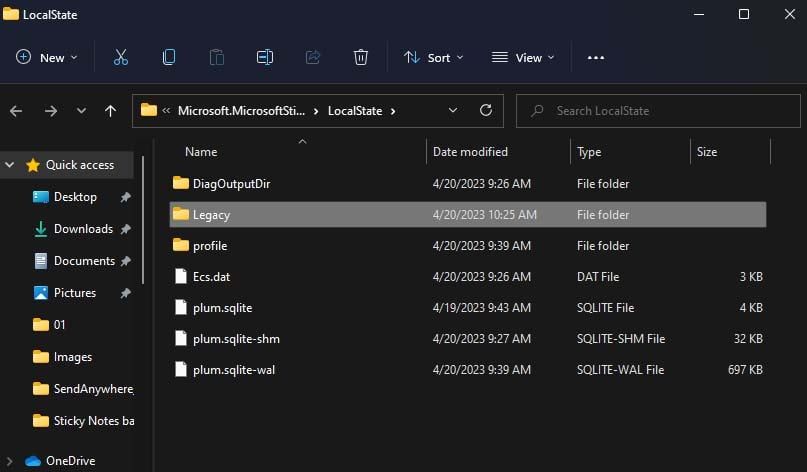Click the Rename icon in toolbar
Viewport: 807px width, 472px height.
tap(265, 58)
